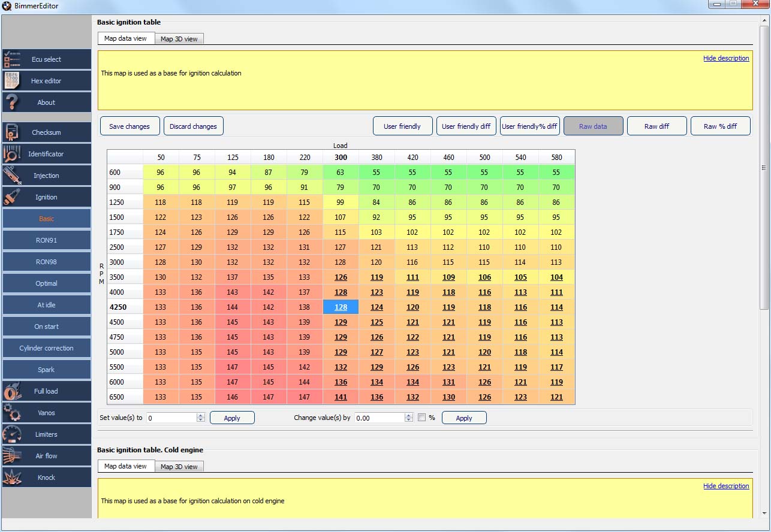This screenshot has width=771, height=532.
Task: Click the Save changes button
Action: point(129,126)
